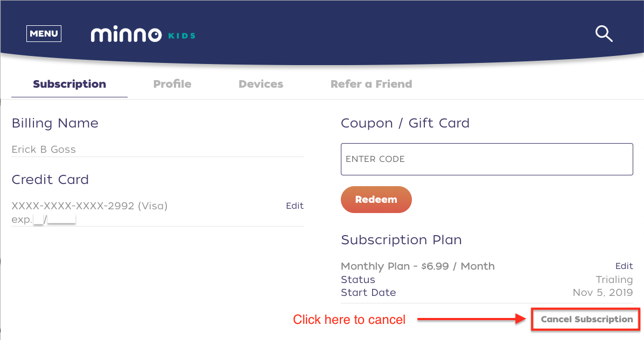Image resolution: width=644 pixels, height=340 pixels.
Task: Click Cancel Subscription link
Action: point(586,319)
